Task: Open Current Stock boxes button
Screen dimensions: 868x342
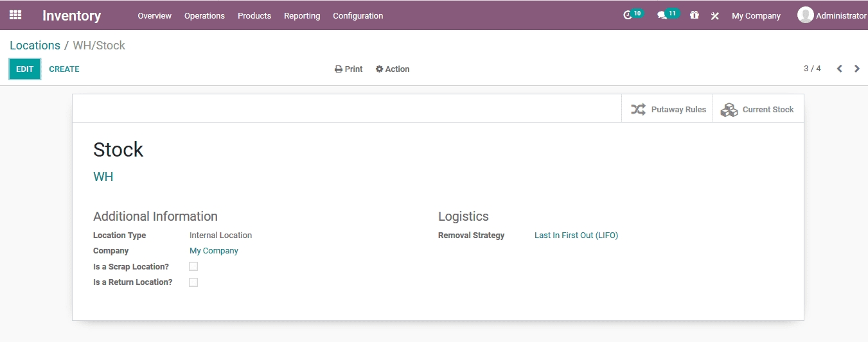Action: click(x=758, y=110)
